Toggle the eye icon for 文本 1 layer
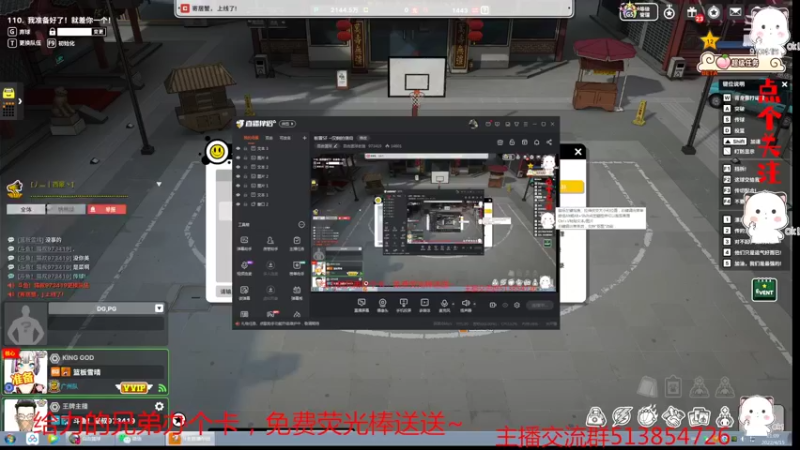800x450 pixels. coord(238,194)
